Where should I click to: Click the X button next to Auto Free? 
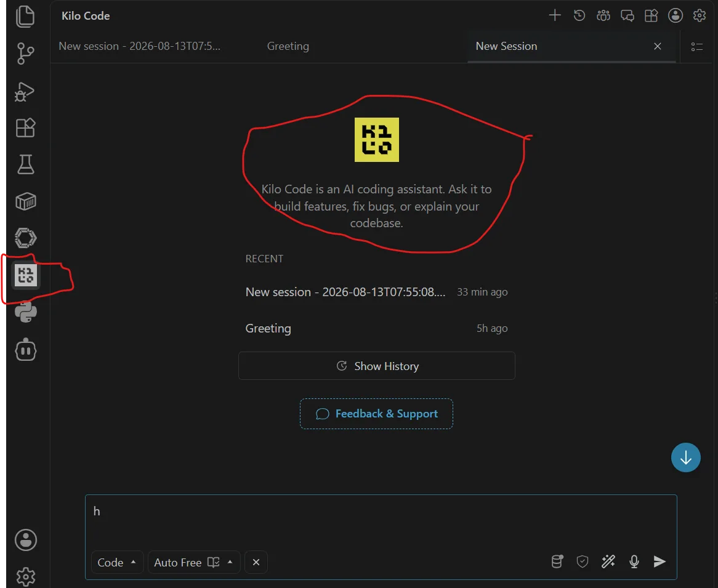pyautogui.click(x=256, y=562)
